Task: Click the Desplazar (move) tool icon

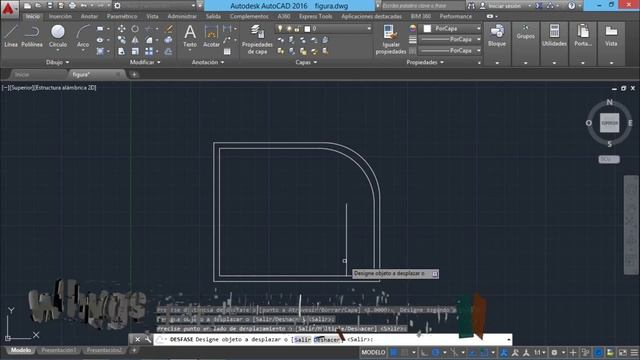Action: (x=122, y=29)
